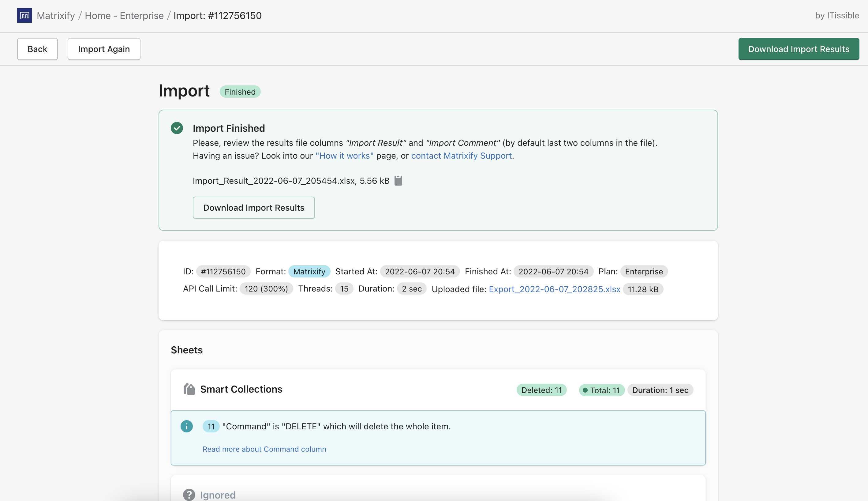Open the "How it works" page link

click(344, 156)
